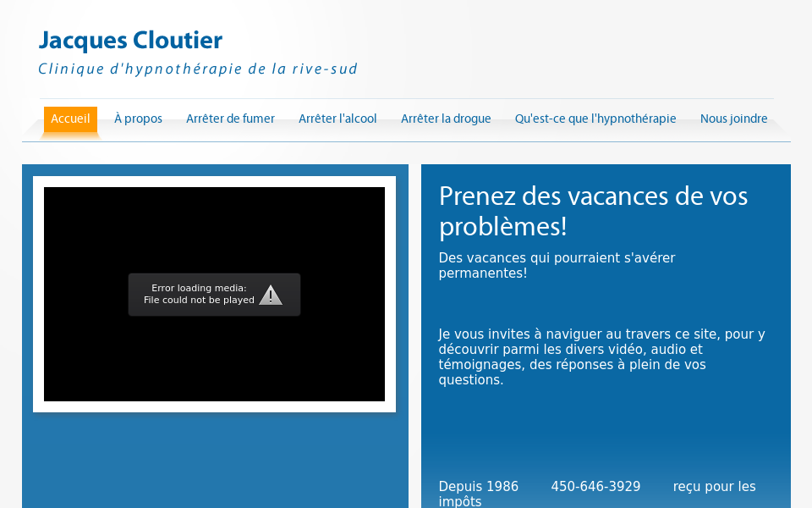Viewport: 812px width, 508px height.
Task: Click the reçu pour les impôts text
Action: coord(714,487)
